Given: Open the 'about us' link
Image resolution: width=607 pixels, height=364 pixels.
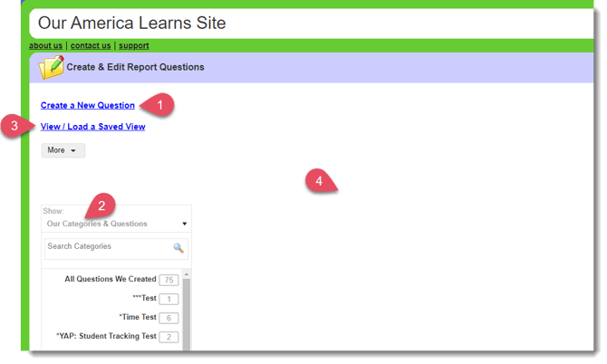Looking at the screenshot, I should click(45, 45).
